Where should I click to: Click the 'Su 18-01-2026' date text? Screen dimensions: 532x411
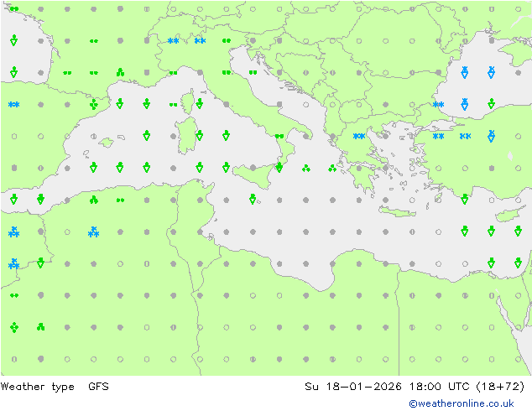click(x=353, y=386)
